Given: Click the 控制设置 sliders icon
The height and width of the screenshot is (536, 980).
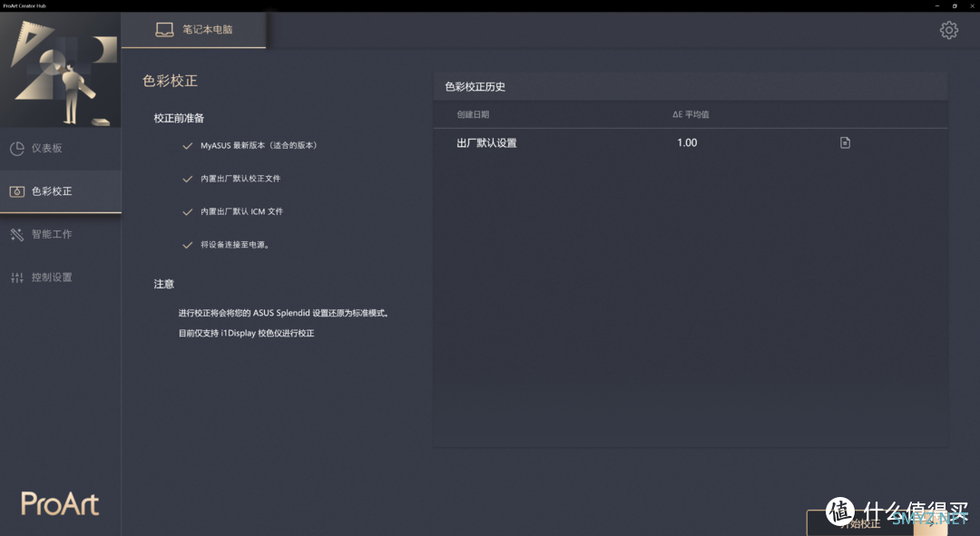Looking at the screenshot, I should 16,278.
